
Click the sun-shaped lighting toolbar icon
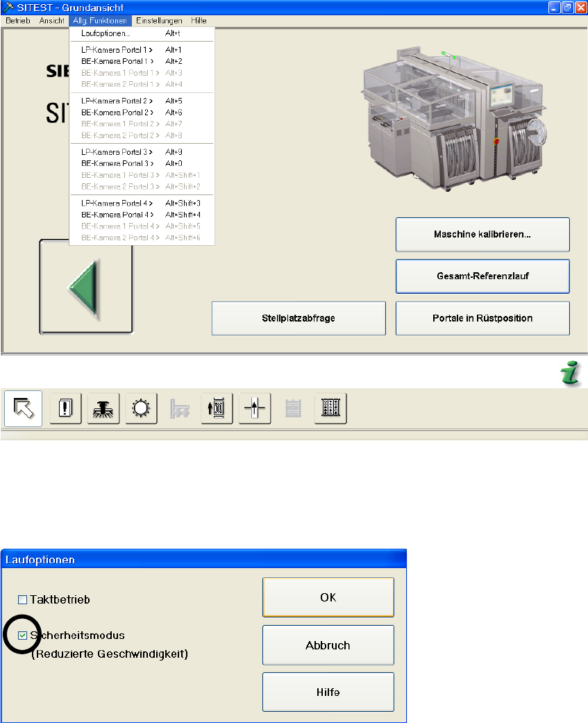click(142, 408)
